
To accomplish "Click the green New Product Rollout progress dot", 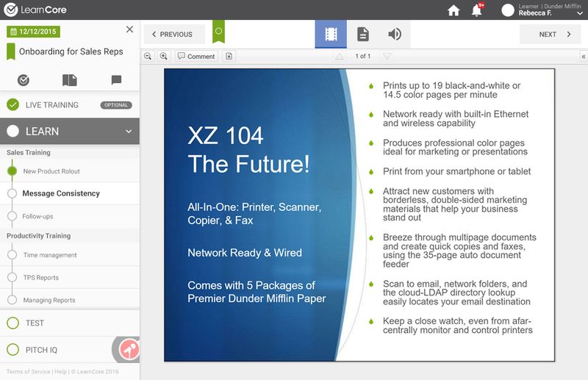I will coord(12,171).
